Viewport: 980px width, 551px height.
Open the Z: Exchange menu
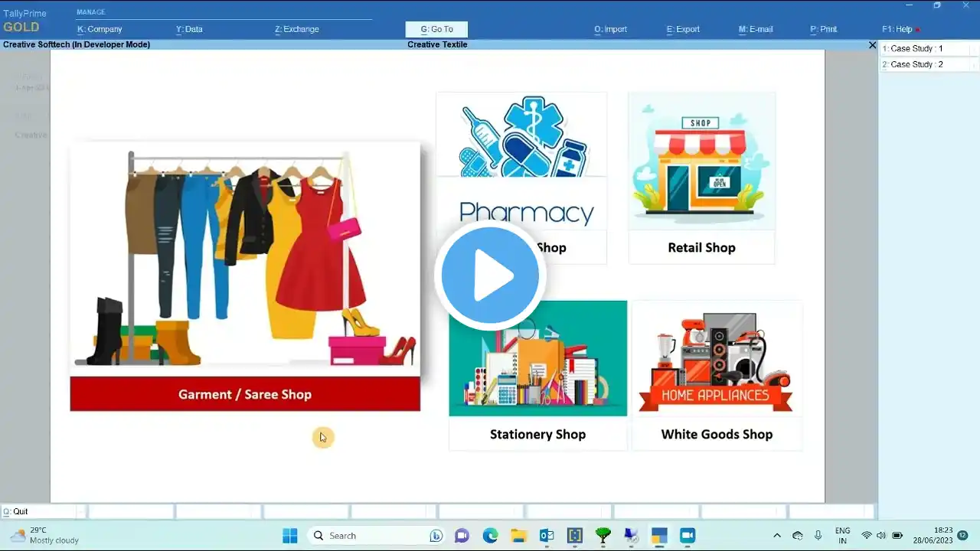click(x=296, y=29)
